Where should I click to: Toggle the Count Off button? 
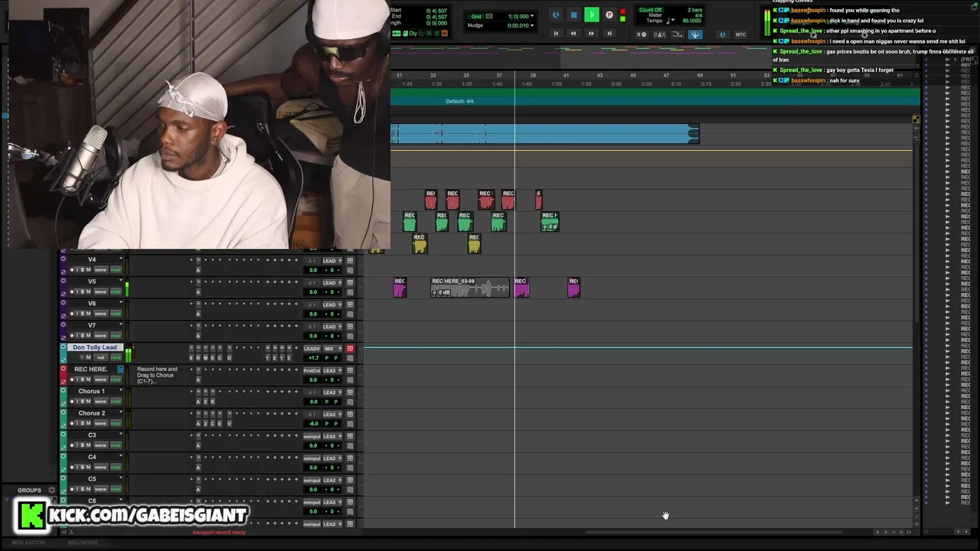[650, 10]
